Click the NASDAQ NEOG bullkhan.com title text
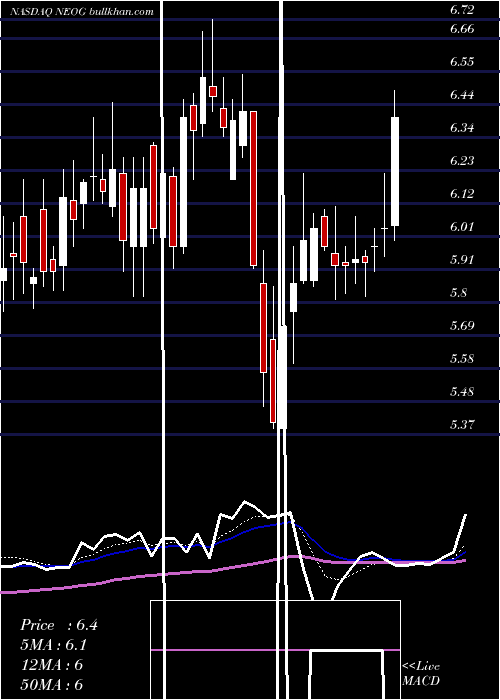500x700 pixels. point(82,12)
